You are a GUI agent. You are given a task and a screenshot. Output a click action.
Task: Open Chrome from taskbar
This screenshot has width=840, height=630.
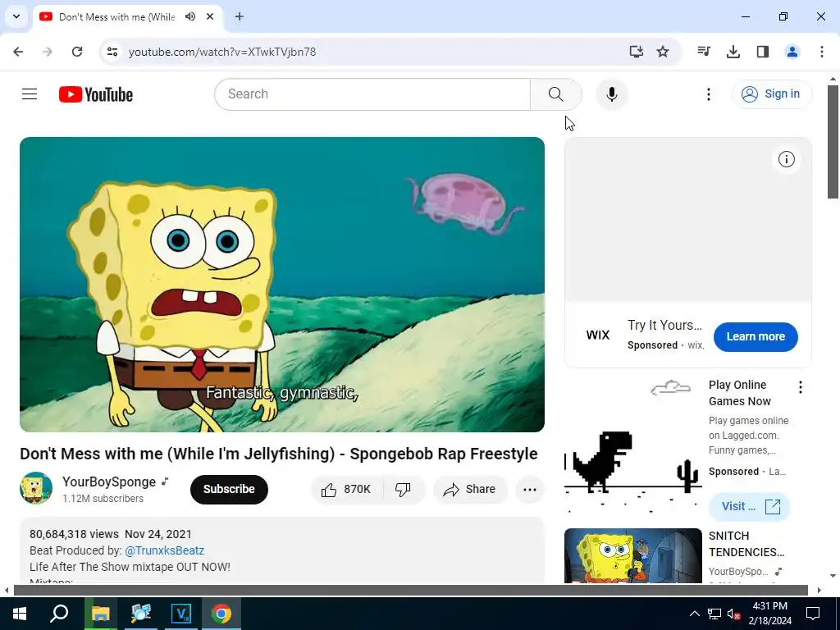(221, 614)
